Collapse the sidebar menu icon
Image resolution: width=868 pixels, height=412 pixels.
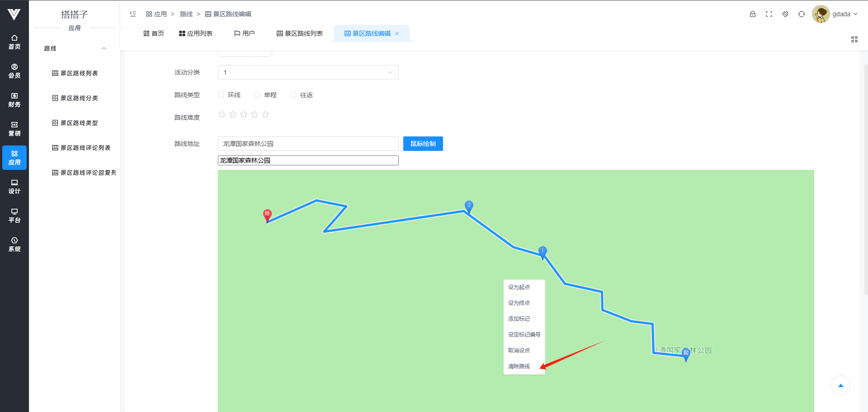tap(133, 14)
